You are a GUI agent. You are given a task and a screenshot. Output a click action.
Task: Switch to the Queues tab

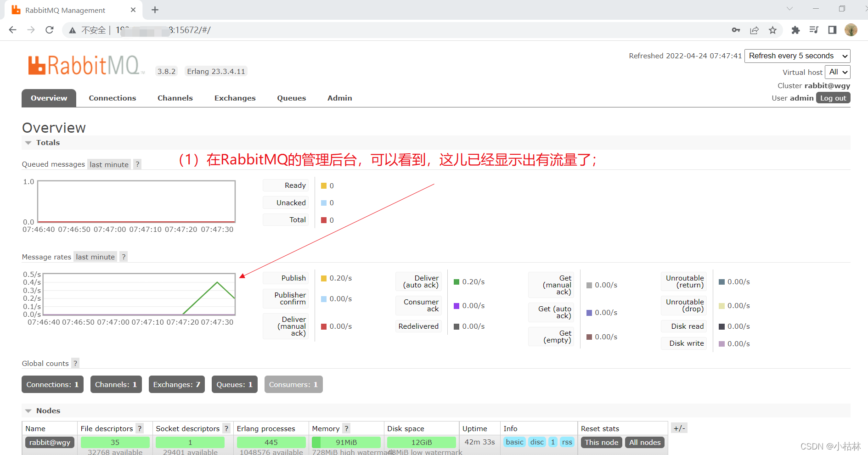pyautogui.click(x=292, y=98)
